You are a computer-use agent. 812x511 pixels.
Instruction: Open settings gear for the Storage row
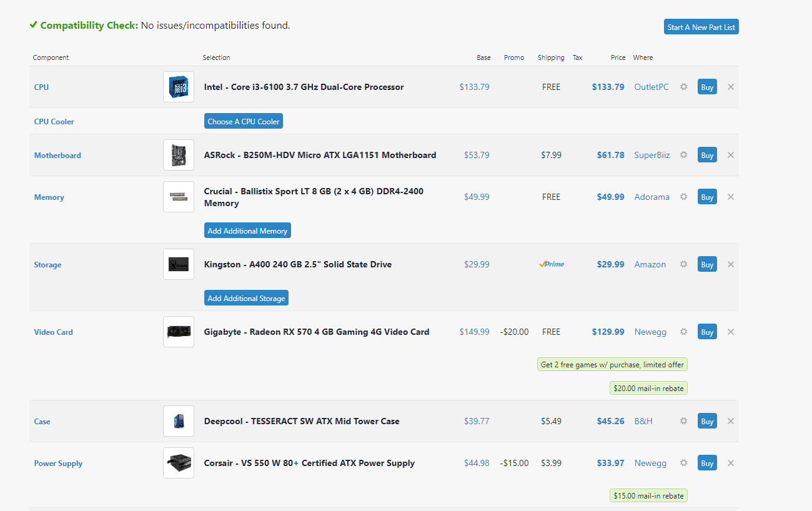(x=683, y=264)
